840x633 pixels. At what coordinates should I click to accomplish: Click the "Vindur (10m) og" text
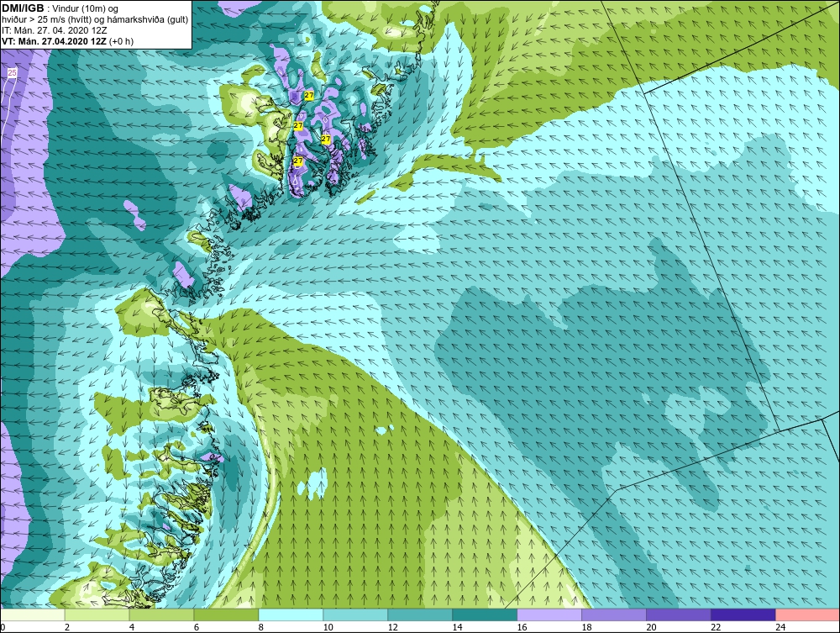[x=87, y=9]
